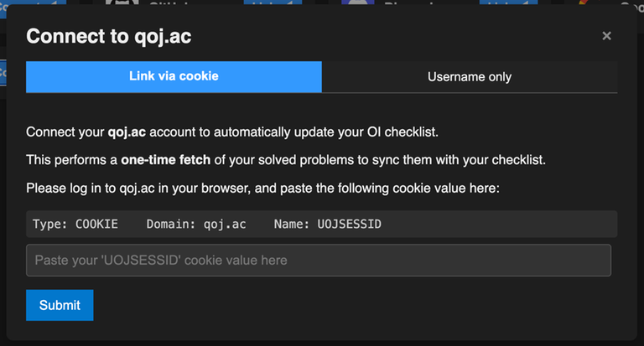The height and width of the screenshot is (346, 644).
Task: Click the partially hidden icon at the top-right corner
Action: click(x=595, y=3)
